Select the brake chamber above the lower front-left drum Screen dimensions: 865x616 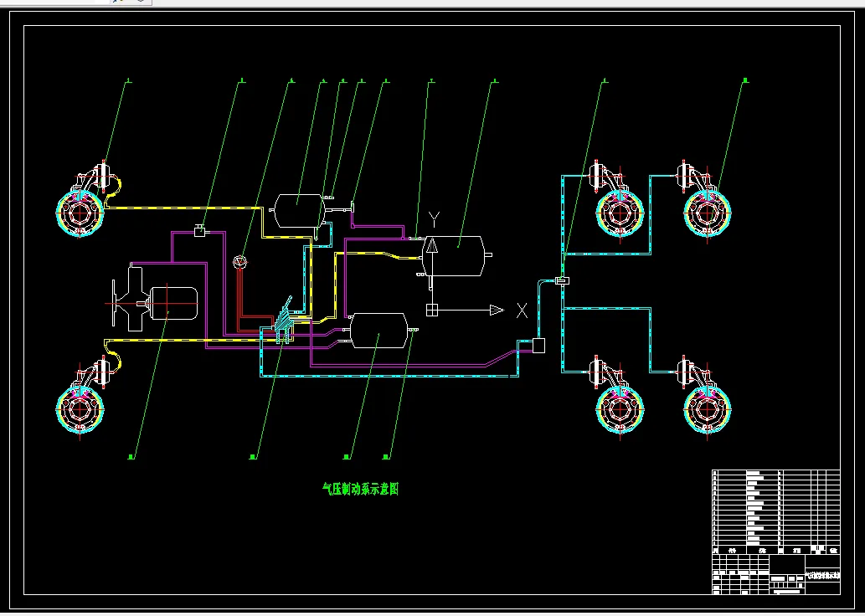101,372
